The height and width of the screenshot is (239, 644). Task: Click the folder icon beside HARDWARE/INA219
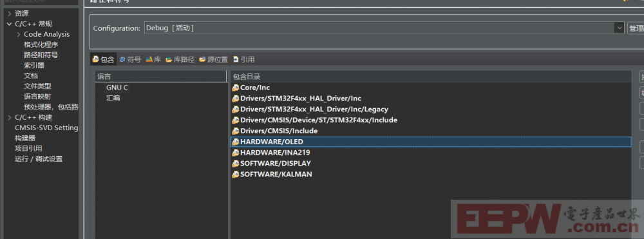[235, 152]
